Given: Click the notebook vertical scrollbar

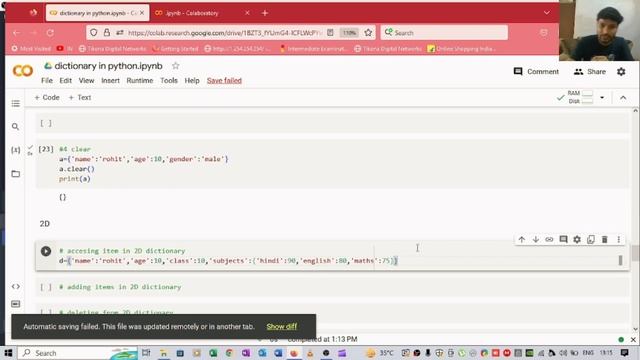Looking at the screenshot, I should 635,253.
